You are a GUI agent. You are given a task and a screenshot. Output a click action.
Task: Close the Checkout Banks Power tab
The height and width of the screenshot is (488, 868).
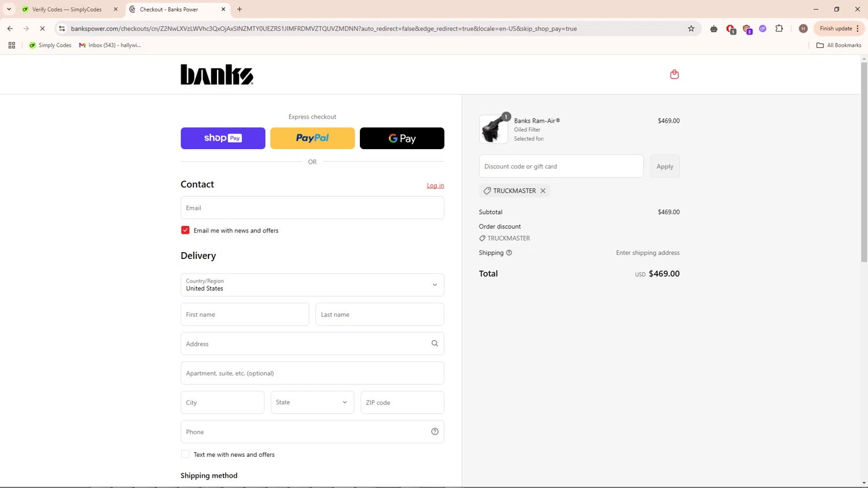click(x=223, y=9)
